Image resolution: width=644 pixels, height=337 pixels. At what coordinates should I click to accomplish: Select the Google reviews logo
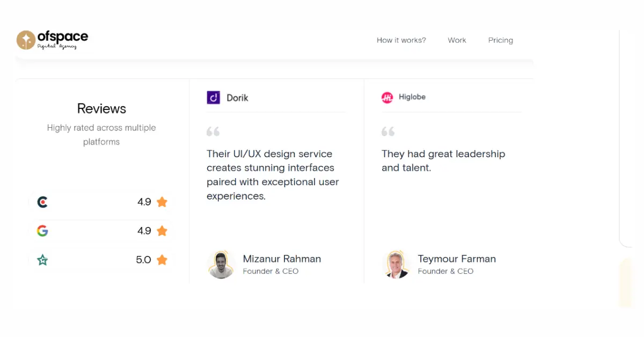click(42, 231)
